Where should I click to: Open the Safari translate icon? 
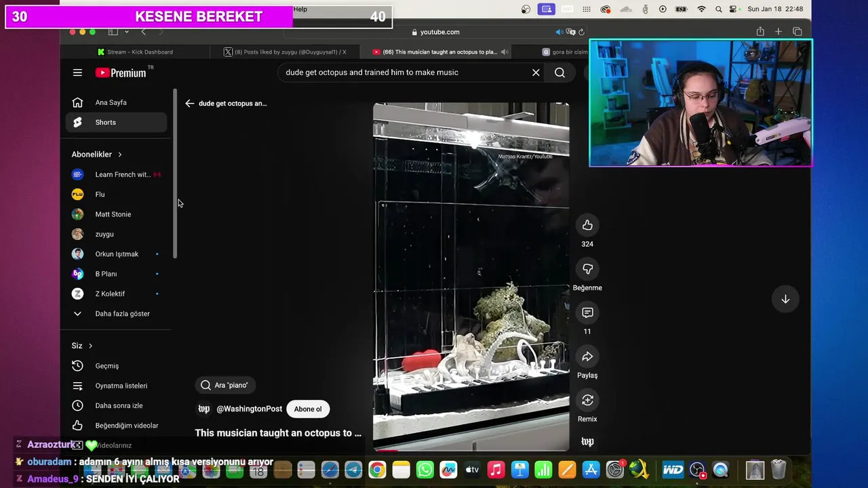coord(571,32)
